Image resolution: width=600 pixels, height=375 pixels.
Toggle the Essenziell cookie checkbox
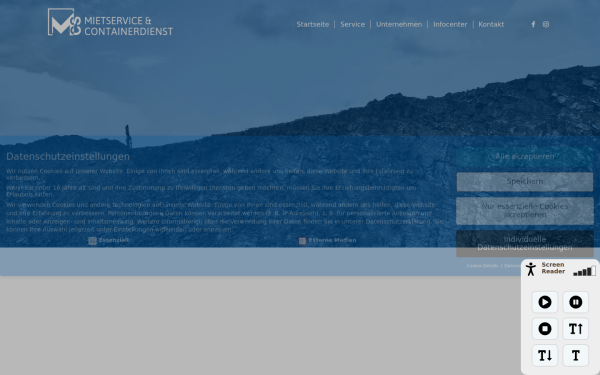92,241
